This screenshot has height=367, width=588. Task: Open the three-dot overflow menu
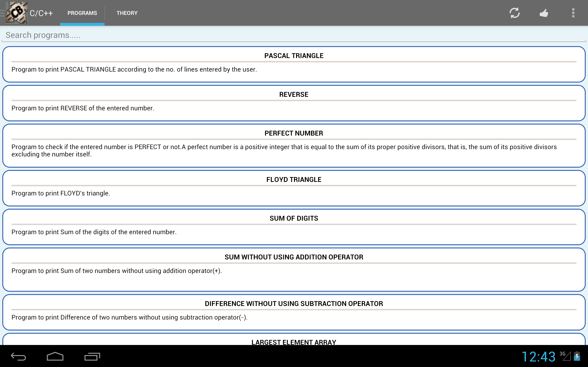[x=573, y=13]
